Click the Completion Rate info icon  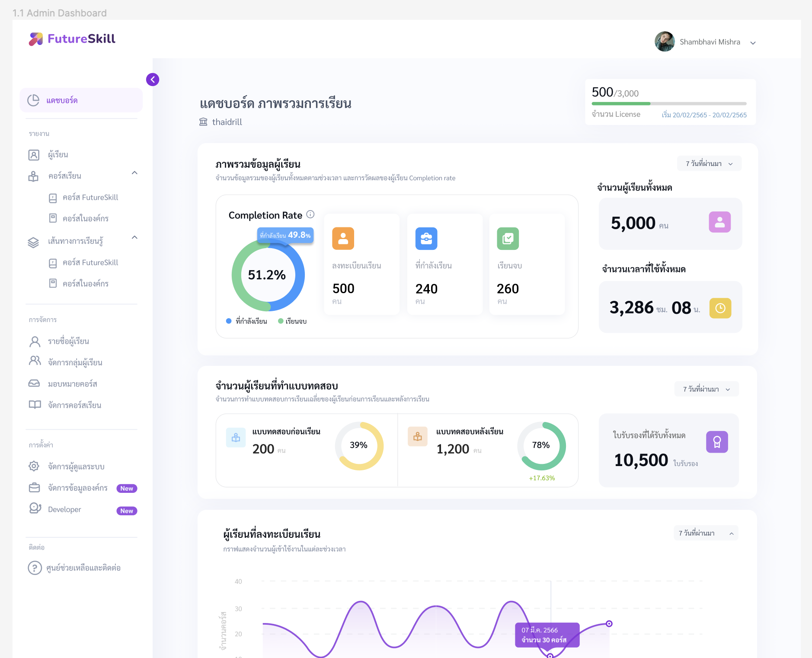pyautogui.click(x=310, y=214)
